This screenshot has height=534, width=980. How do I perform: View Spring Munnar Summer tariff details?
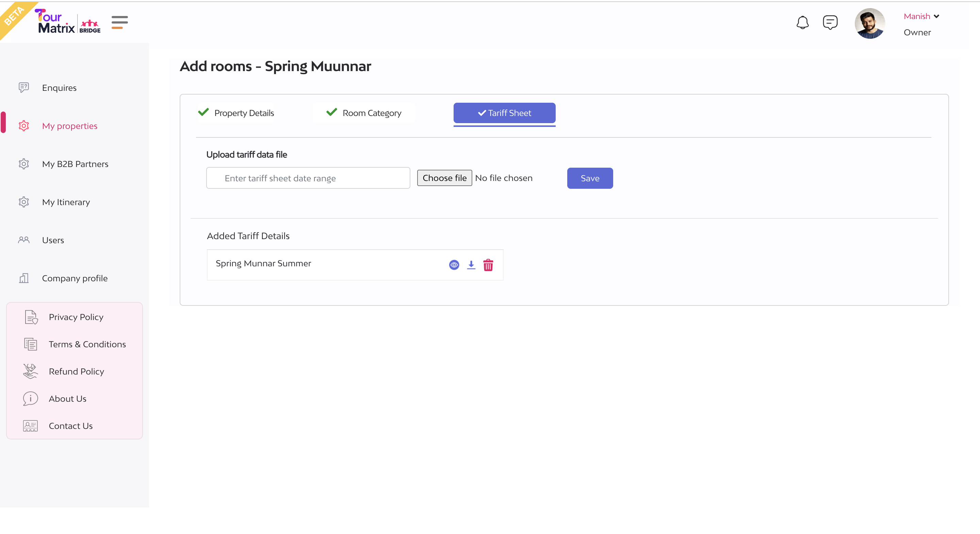[454, 265]
